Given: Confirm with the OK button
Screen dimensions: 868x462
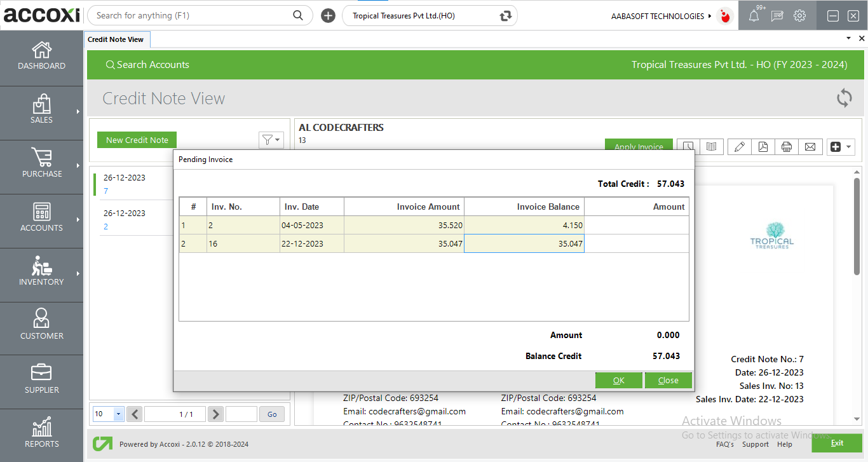Looking at the screenshot, I should click(x=618, y=380).
